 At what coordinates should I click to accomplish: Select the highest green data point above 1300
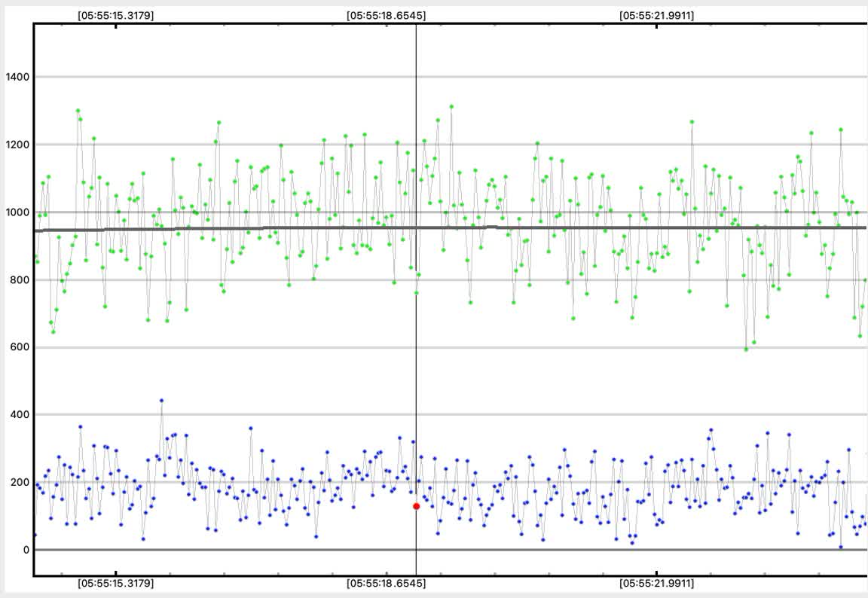(x=451, y=107)
